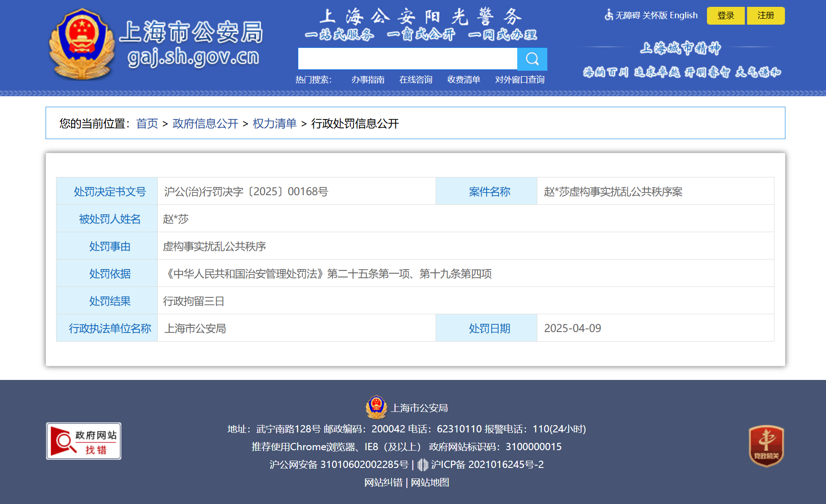Click the Shanghai police badge logo
Image resolution: width=826 pixels, height=504 pixels.
pyautogui.click(x=82, y=44)
